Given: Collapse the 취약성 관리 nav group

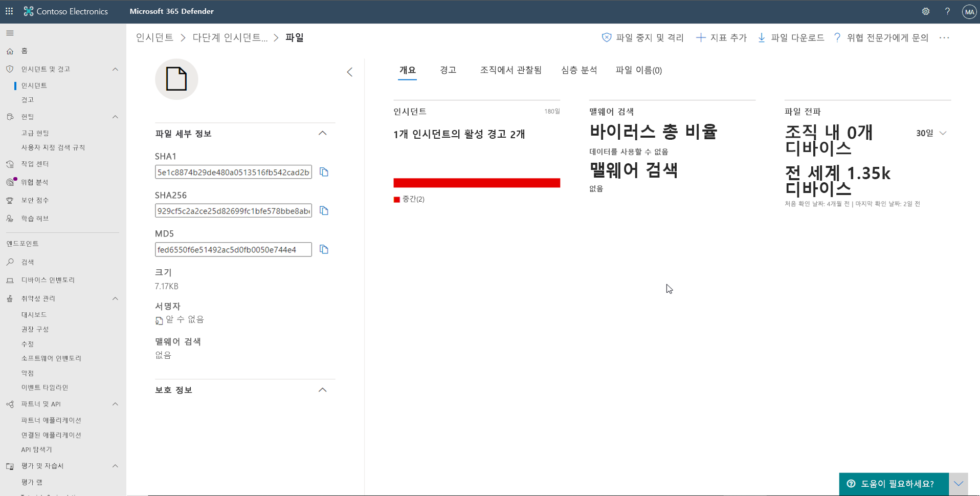Looking at the screenshot, I should pos(115,298).
